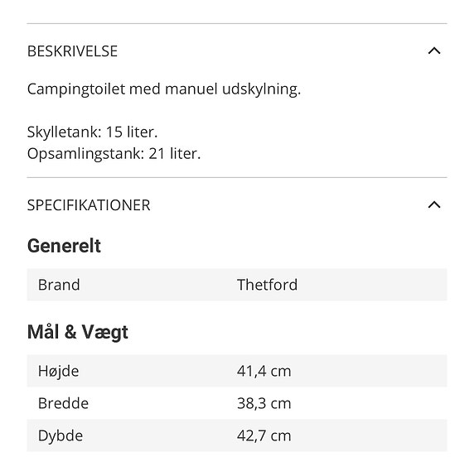474x476 pixels.
Task: Select the Thetford brand value
Action: coord(267,285)
